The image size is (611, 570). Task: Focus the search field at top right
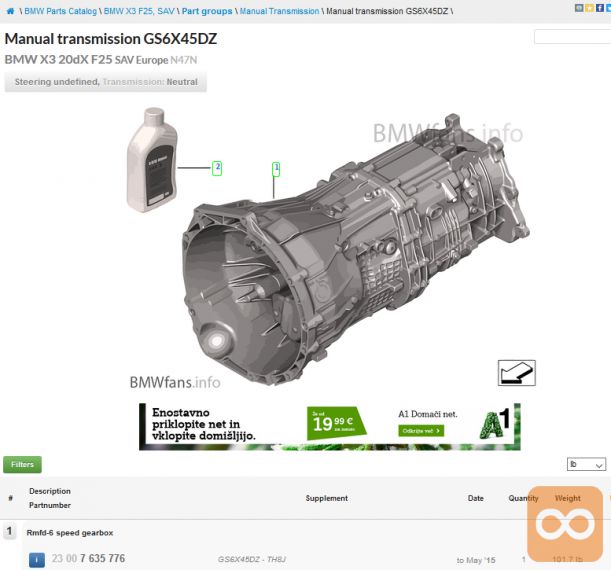click(572, 37)
